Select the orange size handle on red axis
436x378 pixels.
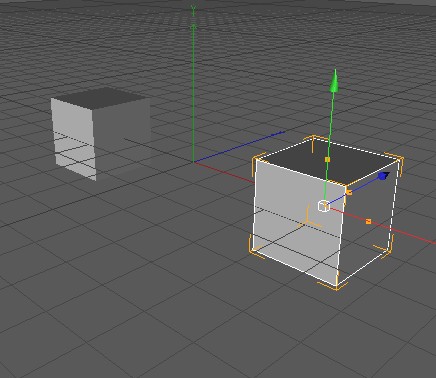click(368, 221)
